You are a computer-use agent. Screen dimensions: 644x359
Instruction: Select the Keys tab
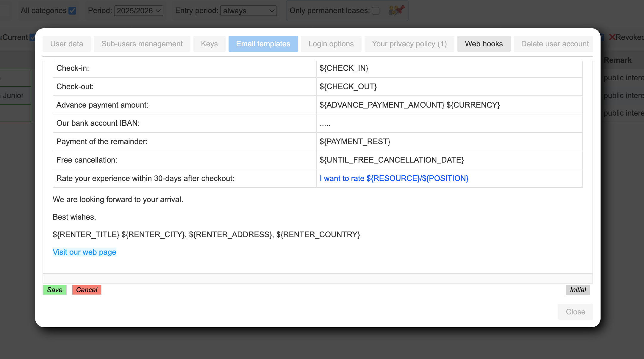[209, 44]
